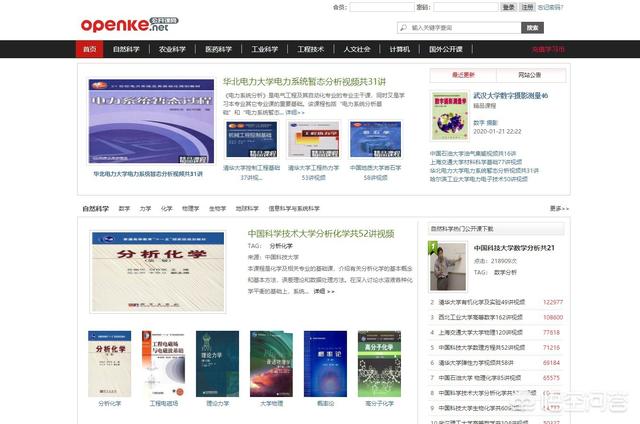This screenshot has height=424, width=640.
Task: Select the 力学 subcategory link
Action: 145,209
